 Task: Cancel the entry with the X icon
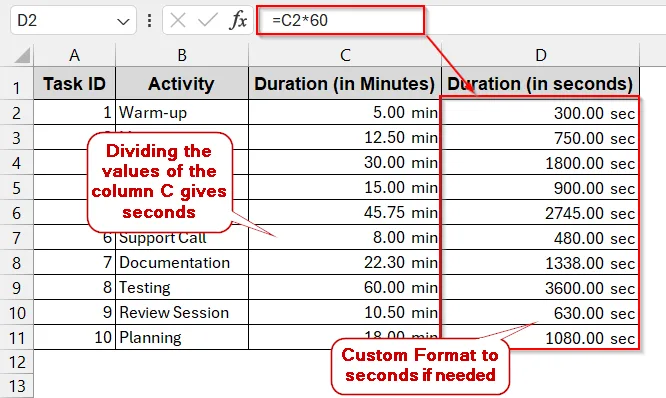(x=178, y=20)
